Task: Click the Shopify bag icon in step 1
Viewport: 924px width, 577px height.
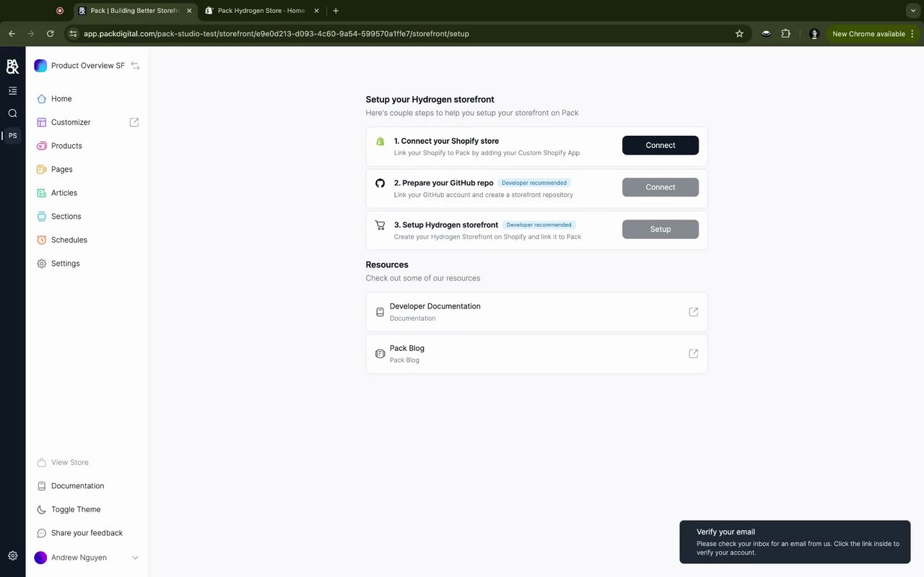Action: coord(380,142)
